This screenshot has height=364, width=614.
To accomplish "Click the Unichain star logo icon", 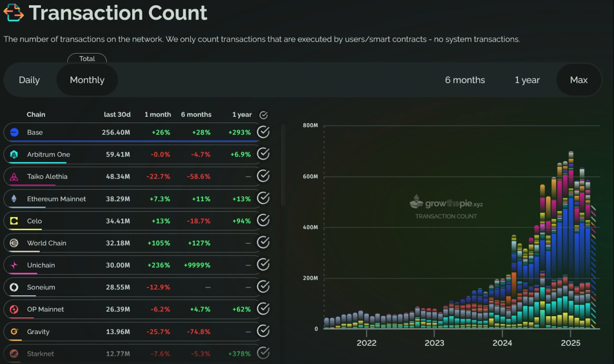I will 14,265.
